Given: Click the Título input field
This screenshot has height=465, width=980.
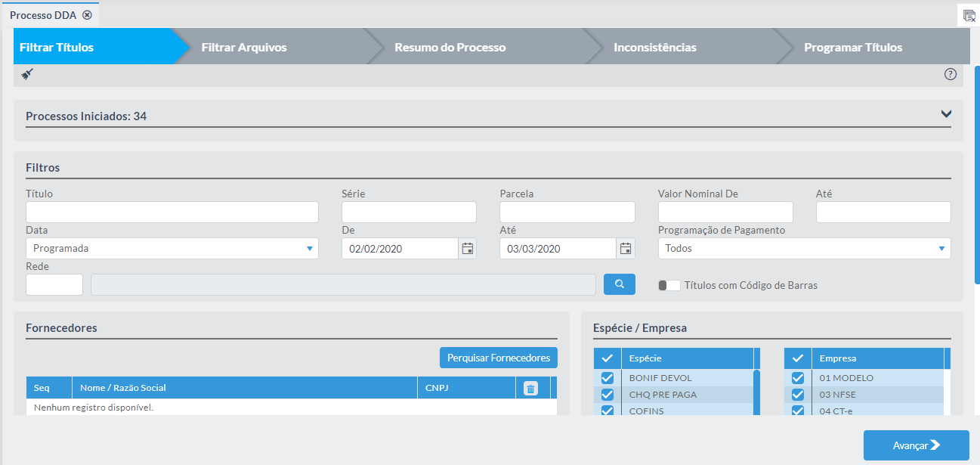Looking at the screenshot, I should tap(172, 212).
